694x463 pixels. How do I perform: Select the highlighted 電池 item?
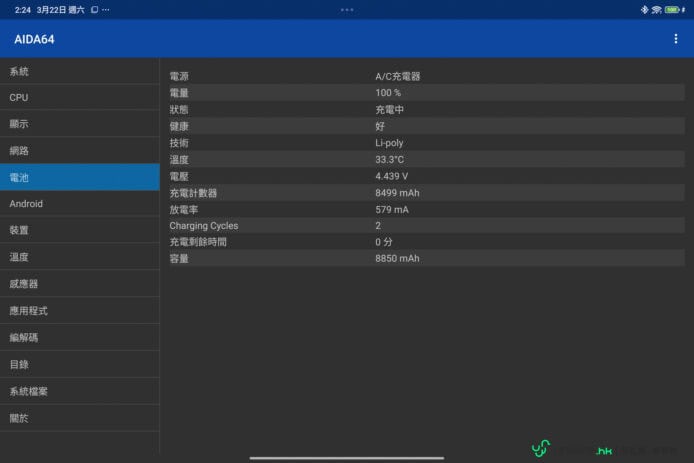tap(79, 177)
